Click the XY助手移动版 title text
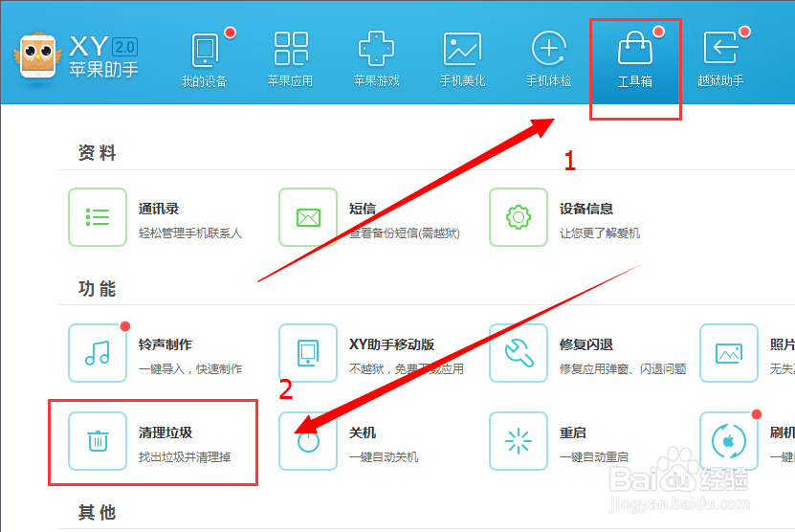 point(391,344)
